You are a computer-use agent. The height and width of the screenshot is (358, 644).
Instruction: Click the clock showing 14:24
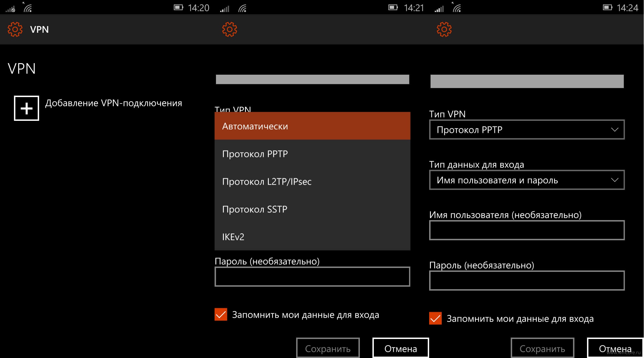(x=628, y=8)
